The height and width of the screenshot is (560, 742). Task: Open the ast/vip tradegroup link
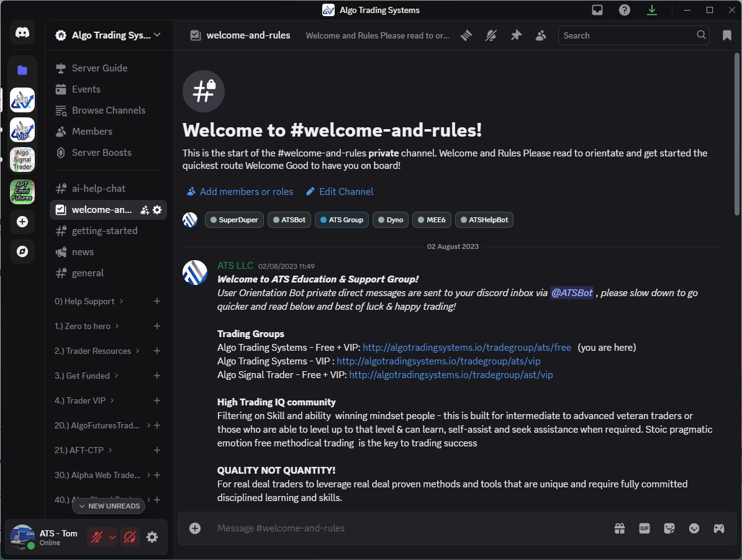point(451,375)
